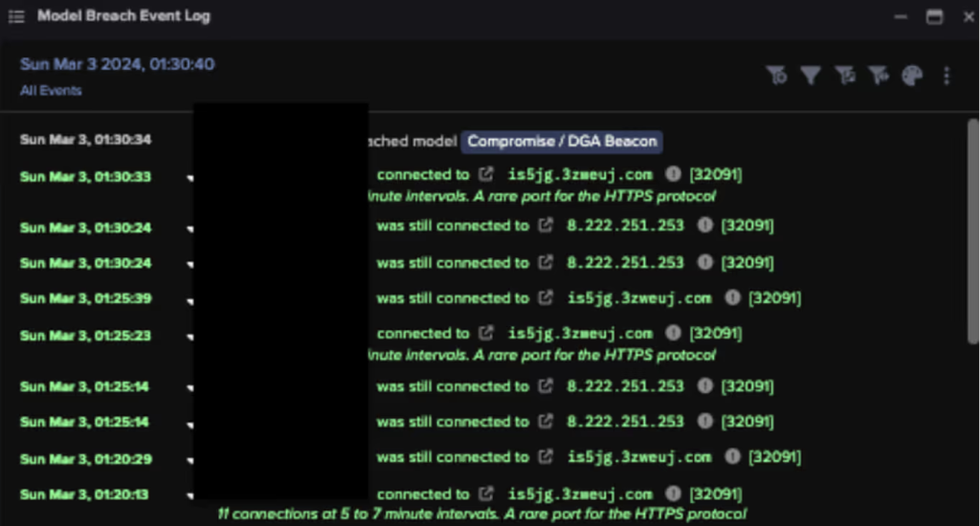This screenshot has width=980, height=526.
Task: Click info icon in the 01:30:33 row
Action: 673,175
